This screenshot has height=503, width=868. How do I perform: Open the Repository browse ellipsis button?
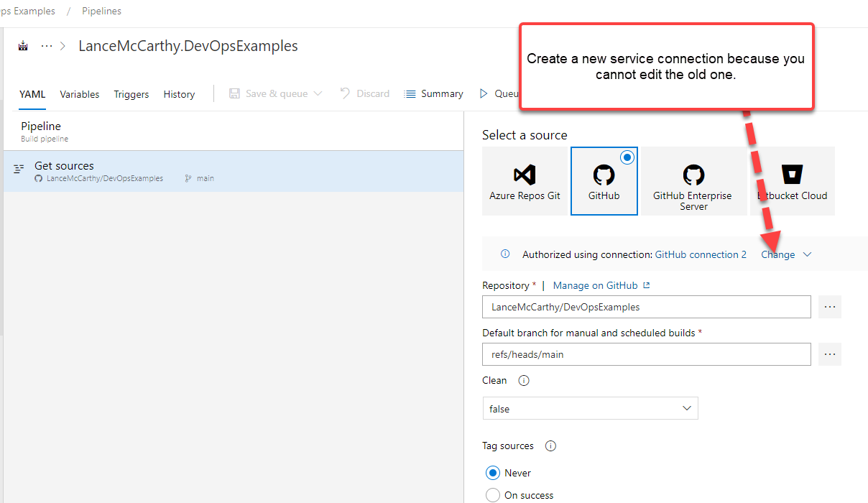tap(830, 307)
